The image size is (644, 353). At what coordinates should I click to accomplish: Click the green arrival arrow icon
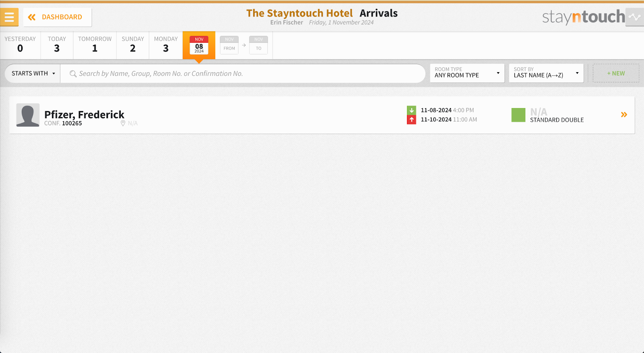tap(411, 110)
